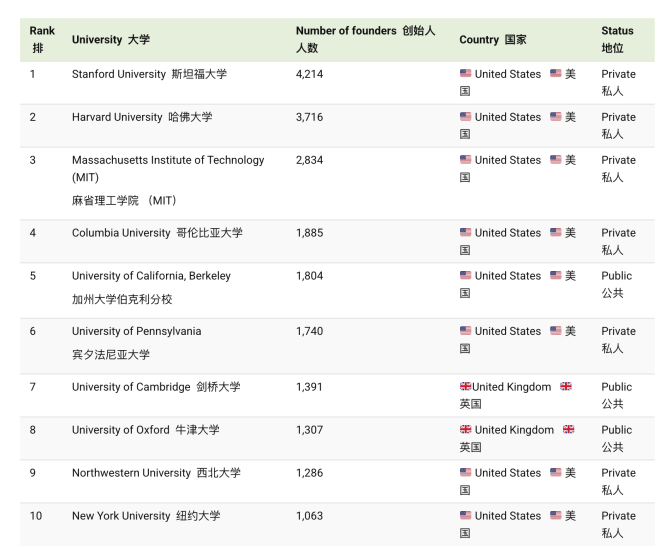Click rank number 7
The width and height of the screenshot is (671, 549).
coord(33,387)
